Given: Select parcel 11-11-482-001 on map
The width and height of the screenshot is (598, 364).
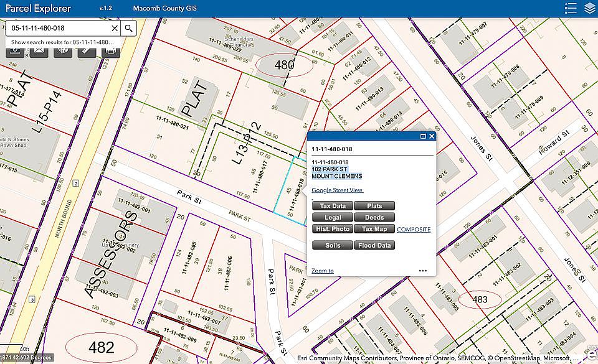Looking at the screenshot, I should tap(134, 205).
